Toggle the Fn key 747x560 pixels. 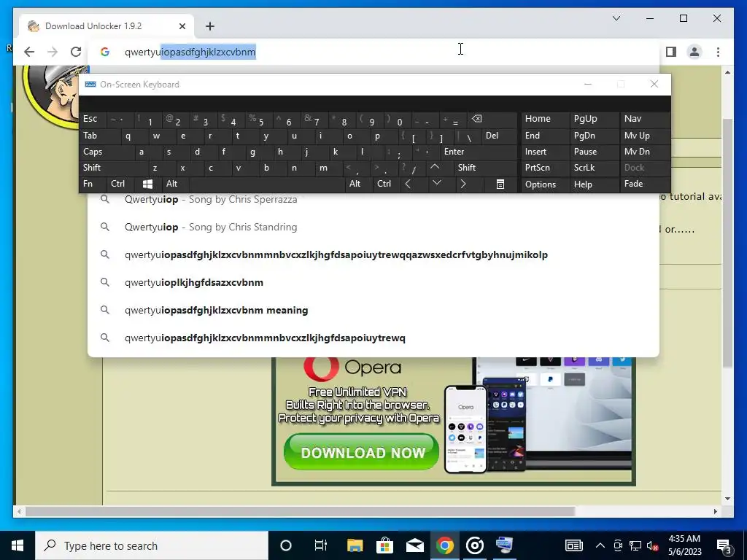[x=93, y=184]
